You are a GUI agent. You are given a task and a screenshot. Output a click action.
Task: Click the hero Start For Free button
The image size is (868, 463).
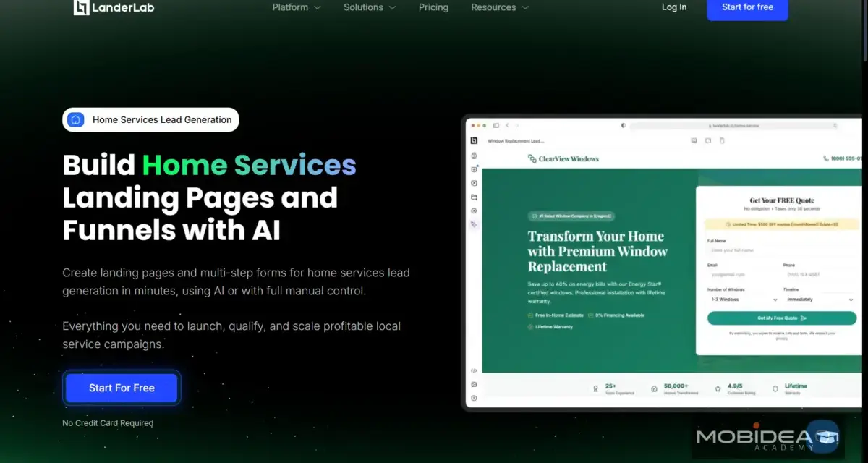[122, 388]
